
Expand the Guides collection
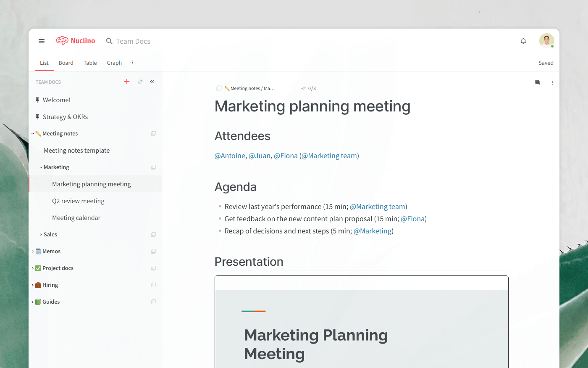tap(33, 302)
